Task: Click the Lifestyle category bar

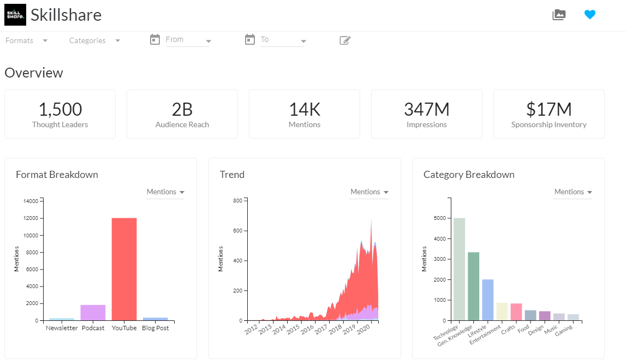Action: click(488, 300)
